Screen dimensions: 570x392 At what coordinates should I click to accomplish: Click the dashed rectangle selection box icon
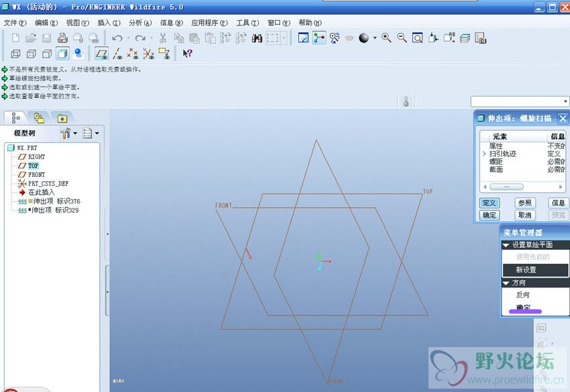point(273,38)
